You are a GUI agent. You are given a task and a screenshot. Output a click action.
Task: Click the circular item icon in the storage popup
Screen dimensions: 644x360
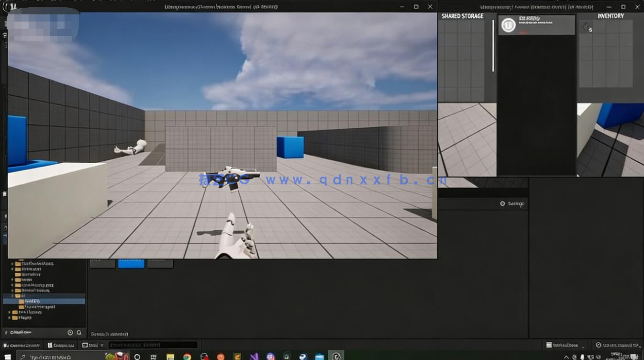[x=509, y=26]
